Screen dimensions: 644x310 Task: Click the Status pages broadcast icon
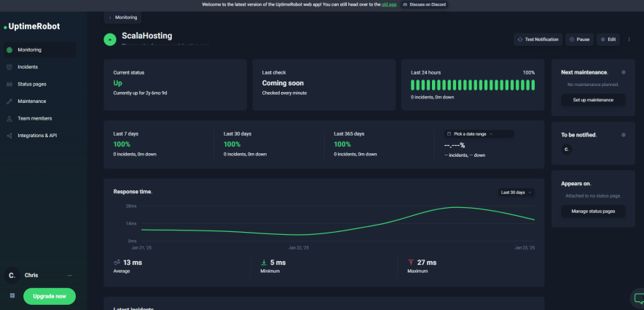click(x=9, y=84)
